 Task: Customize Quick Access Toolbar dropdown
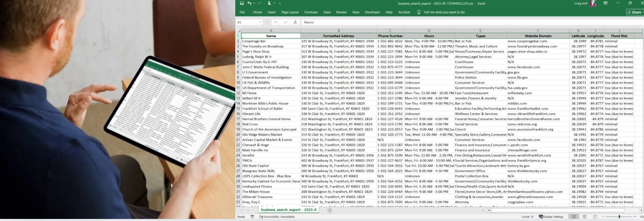click(x=280, y=4)
